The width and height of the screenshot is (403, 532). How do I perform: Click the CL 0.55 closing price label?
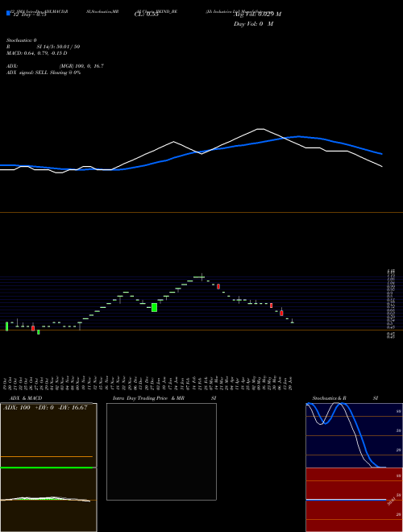147,15
